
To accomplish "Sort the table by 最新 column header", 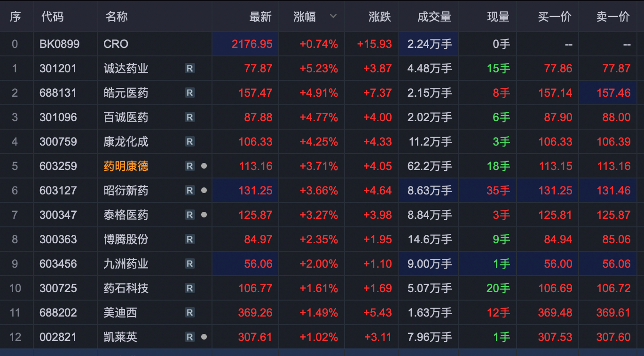I will 260,17.
